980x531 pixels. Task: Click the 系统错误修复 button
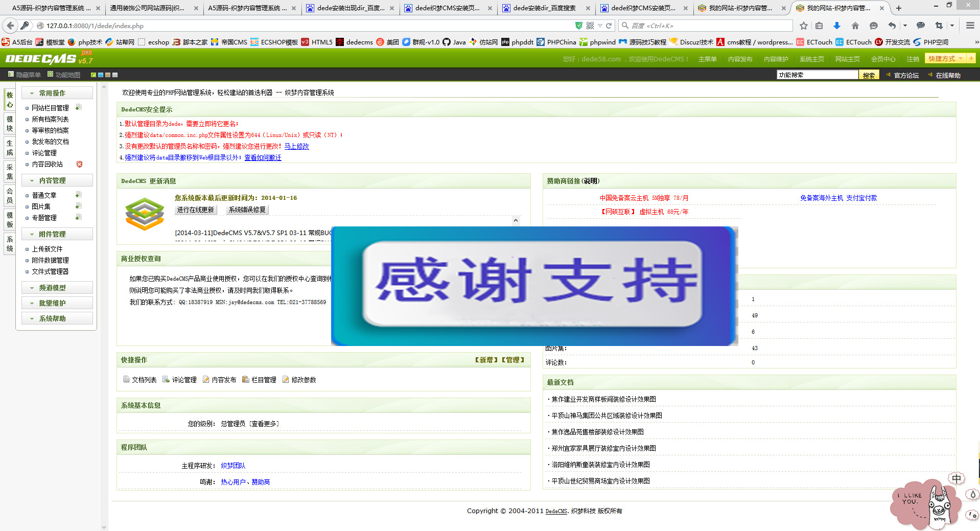(247, 210)
